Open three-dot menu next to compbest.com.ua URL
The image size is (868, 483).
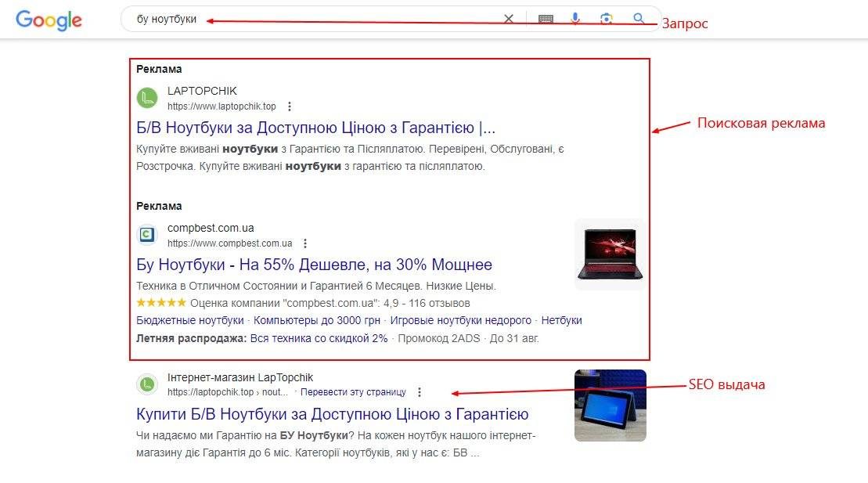tap(305, 243)
